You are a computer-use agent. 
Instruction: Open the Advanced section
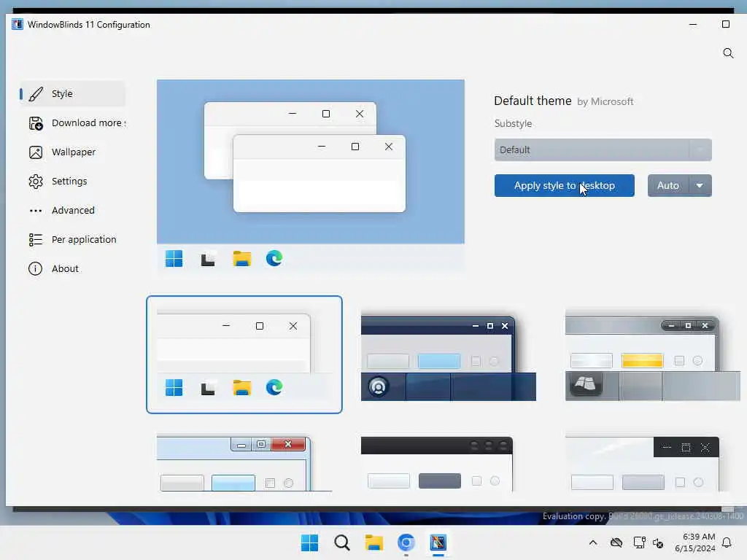tap(72, 211)
